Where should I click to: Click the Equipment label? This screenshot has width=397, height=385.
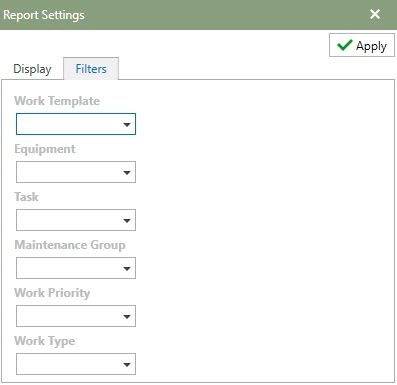45,149
